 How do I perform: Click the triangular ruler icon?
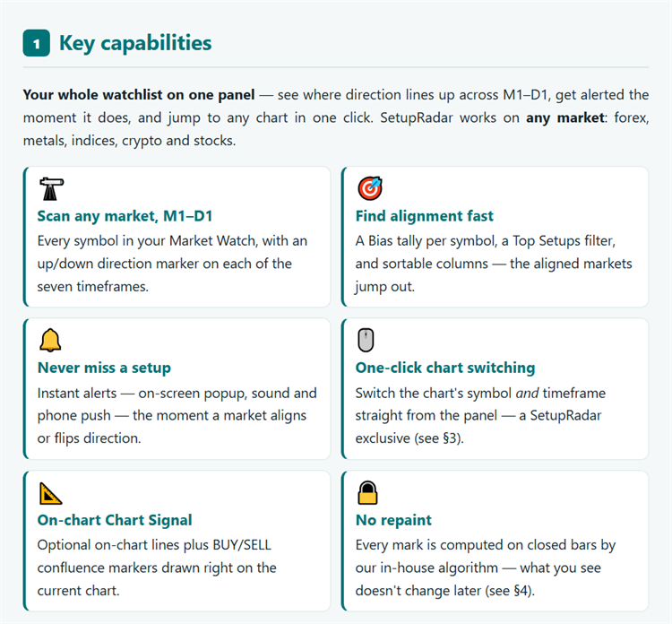point(50,493)
